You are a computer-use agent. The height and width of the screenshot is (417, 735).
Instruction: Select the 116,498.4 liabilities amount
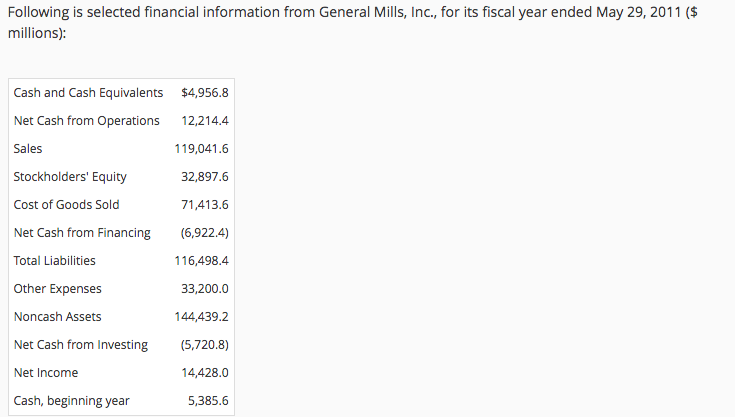click(202, 261)
